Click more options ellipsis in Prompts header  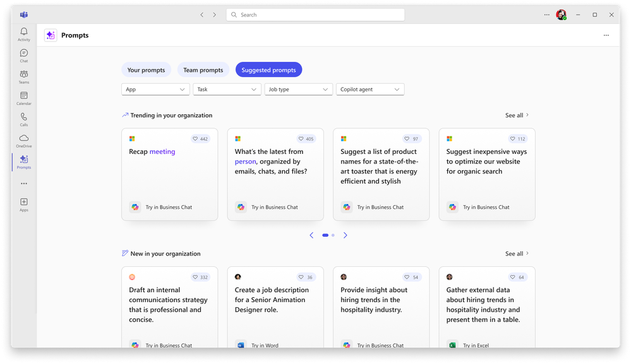(x=606, y=35)
